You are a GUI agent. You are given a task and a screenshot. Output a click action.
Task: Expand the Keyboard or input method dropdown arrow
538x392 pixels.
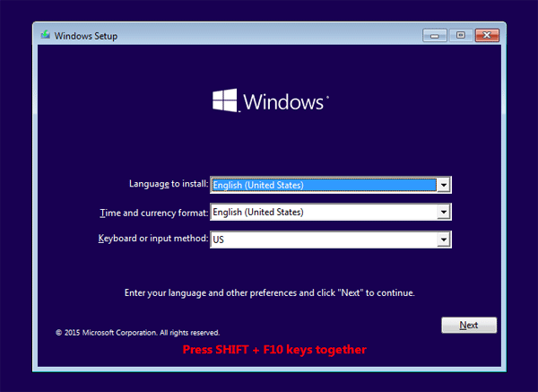pyautogui.click(x=443, y=240)
